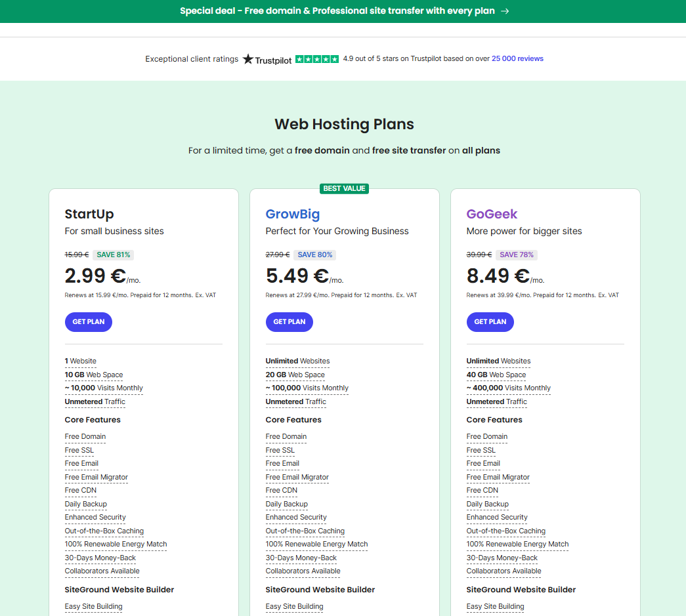This screenshot has height=616, width=686.
Task: Open Enhanced Security details on GoGeek
Action: pyautogui.click(x=497, y=517)
